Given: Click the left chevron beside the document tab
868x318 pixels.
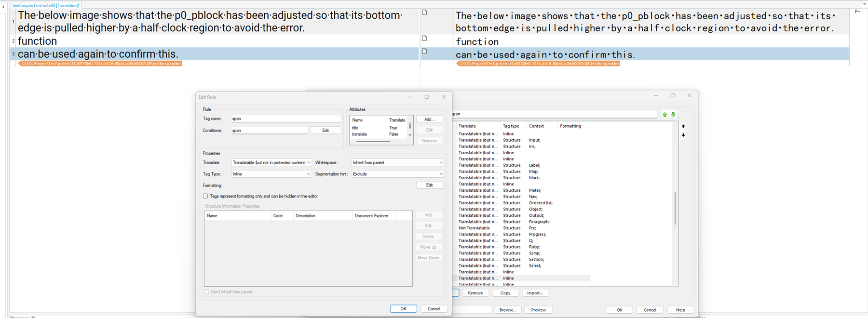Looking at the screenshot, I should point(4,7).
